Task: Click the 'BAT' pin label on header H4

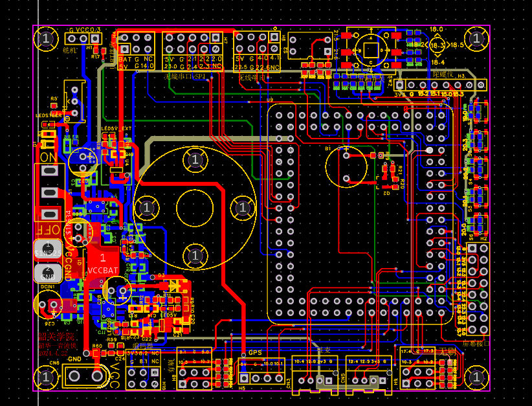Action: [x=125, y=60]
